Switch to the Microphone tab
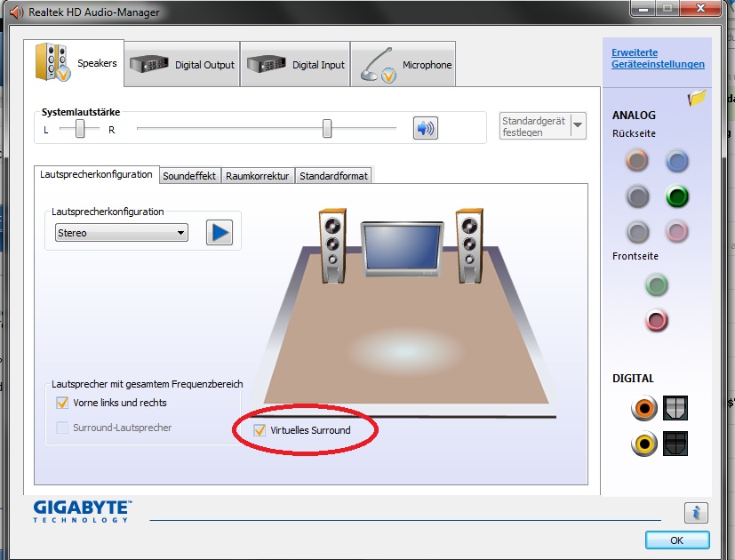This screenshot has height=560, width=735. (x=403, y=64)
